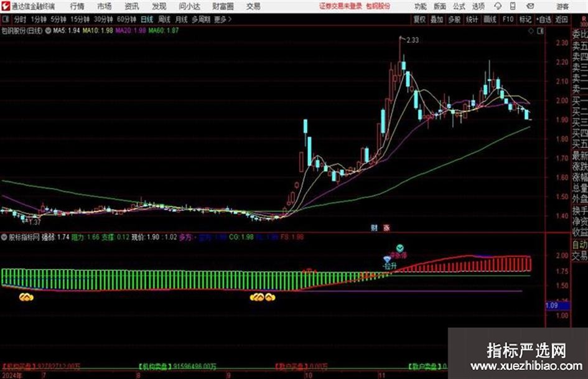
Task: Click the 包钢股份 stock name link
Action: tap(378, 6)
